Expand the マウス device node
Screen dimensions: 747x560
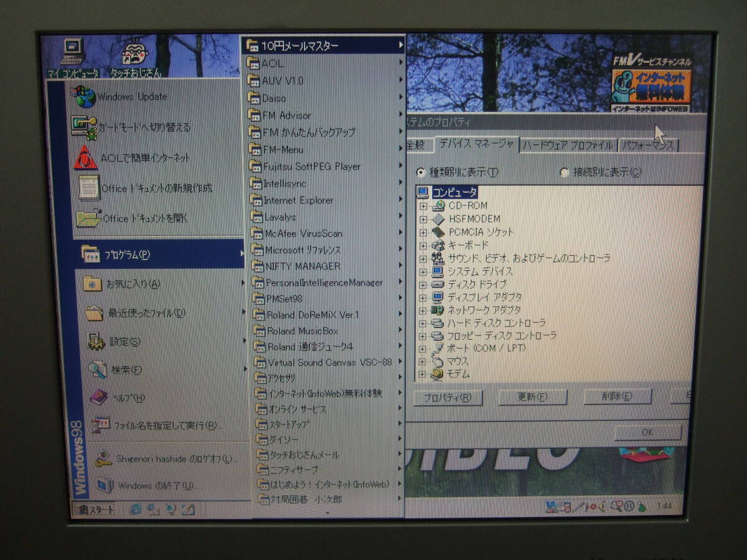point(423,362)
